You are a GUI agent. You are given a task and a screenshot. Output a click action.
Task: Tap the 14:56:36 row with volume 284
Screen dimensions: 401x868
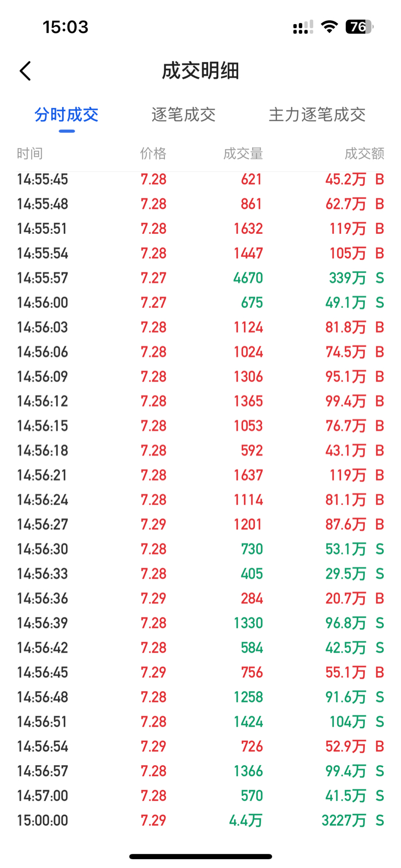pos(200,599)
